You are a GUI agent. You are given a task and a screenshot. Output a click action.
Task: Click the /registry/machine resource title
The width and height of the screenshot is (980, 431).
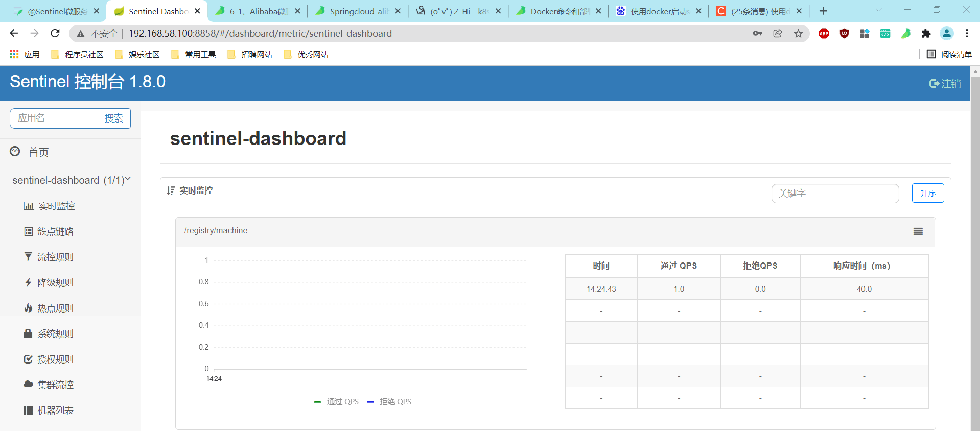pos(216,231)
